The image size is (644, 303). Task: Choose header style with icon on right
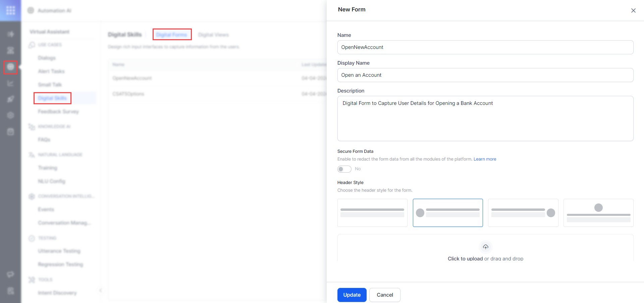(x=523, y=213)
